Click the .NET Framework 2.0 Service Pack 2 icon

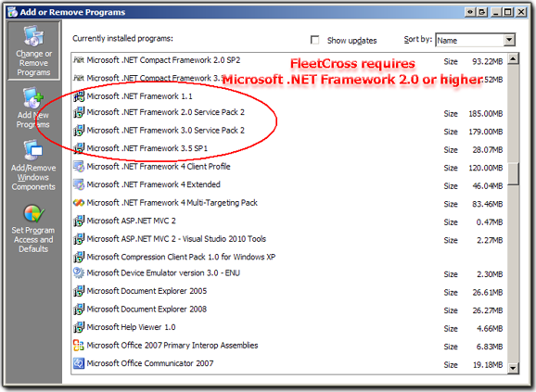click(79, 112)
